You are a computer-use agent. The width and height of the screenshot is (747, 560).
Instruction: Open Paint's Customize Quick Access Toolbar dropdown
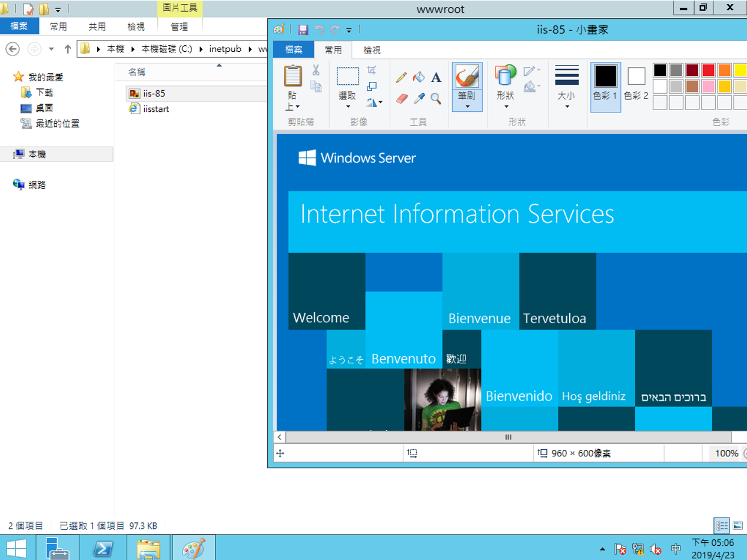[x=349, y=30]
